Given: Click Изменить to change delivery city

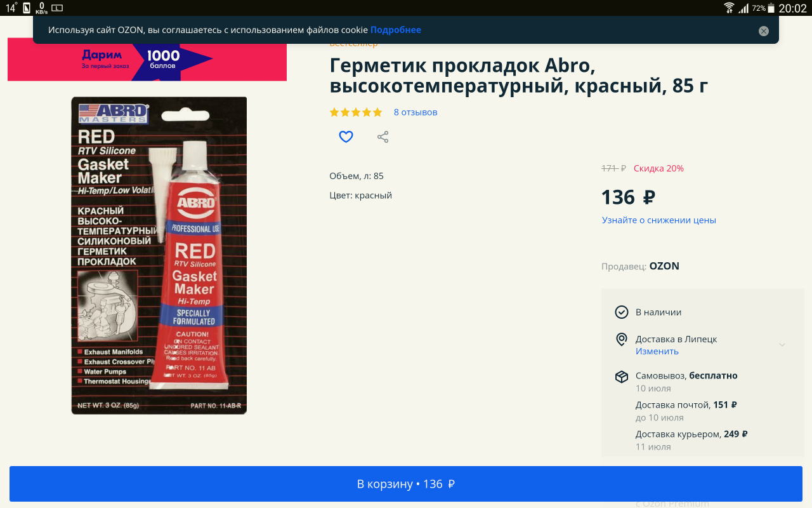Looking at the screenshot, I should 657,351.
